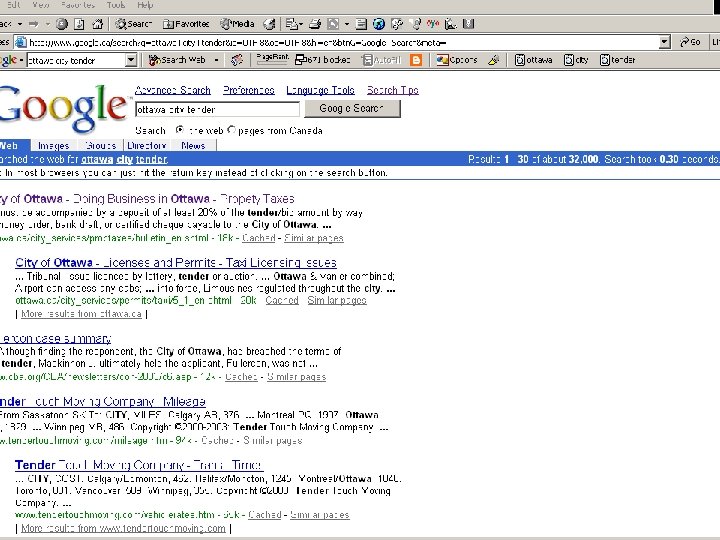Image resolution: width=720 pixels, height=540 pixels.
Task: Click the address bar URL field
Action: click(x=343, y=43)
